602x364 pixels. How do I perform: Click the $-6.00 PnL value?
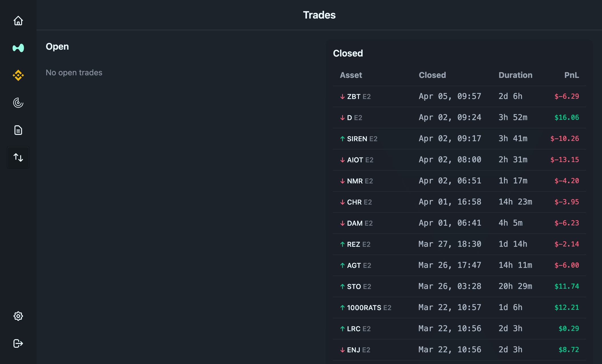567,265
